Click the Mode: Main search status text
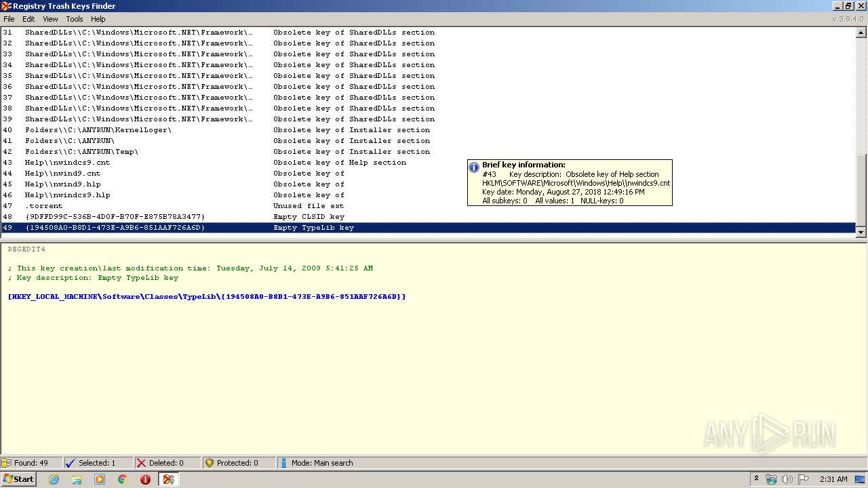Screen dimensions: 868x488 click(322, 463)
